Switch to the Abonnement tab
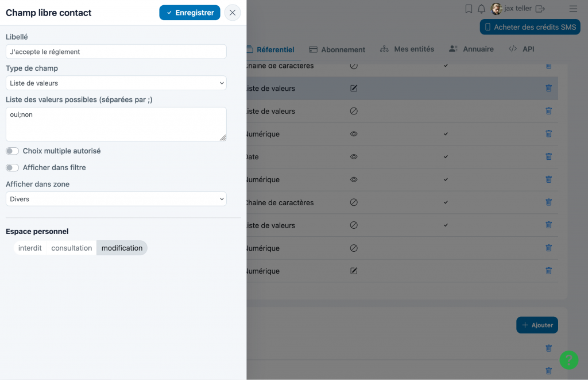Viewport: 588px width, 380px height. [337, 49]
